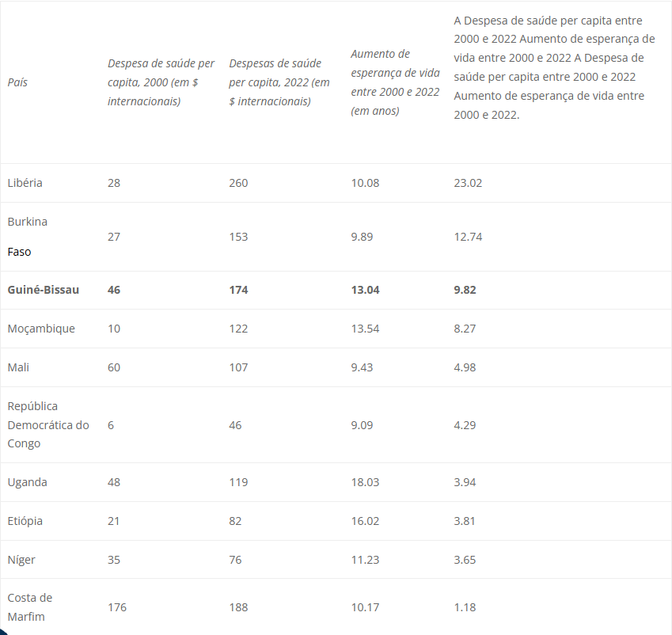Select Moçambique's 2022 spending value 122

click(x=238, y=329)
